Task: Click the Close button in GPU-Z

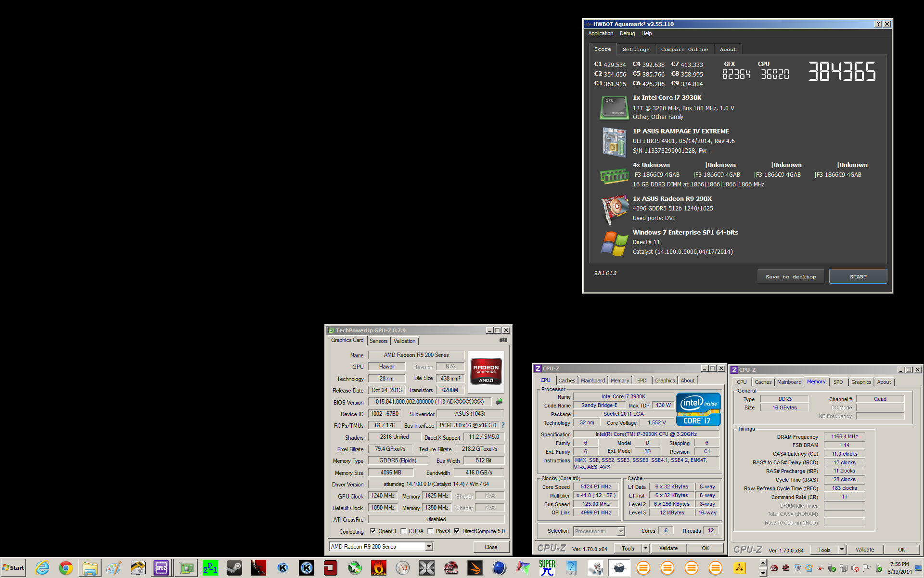Action: (491, 547)
